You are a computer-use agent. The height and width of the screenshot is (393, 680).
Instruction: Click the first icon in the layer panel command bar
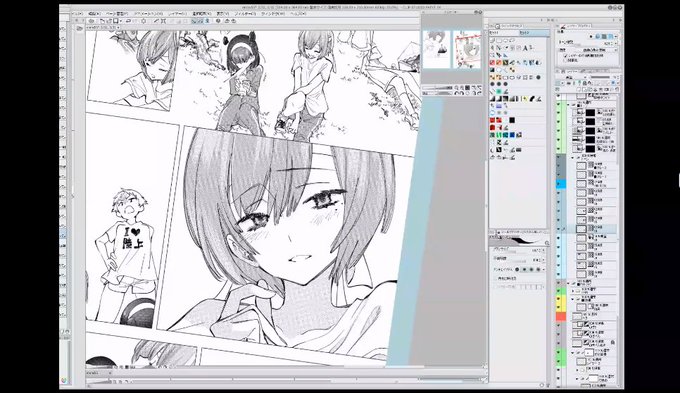click(557, 89)
